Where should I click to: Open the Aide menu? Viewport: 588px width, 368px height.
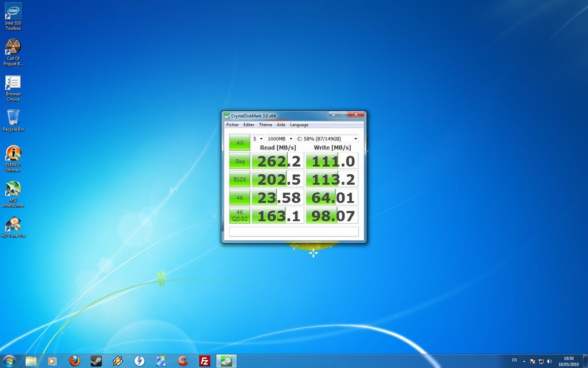coord(281,125)
